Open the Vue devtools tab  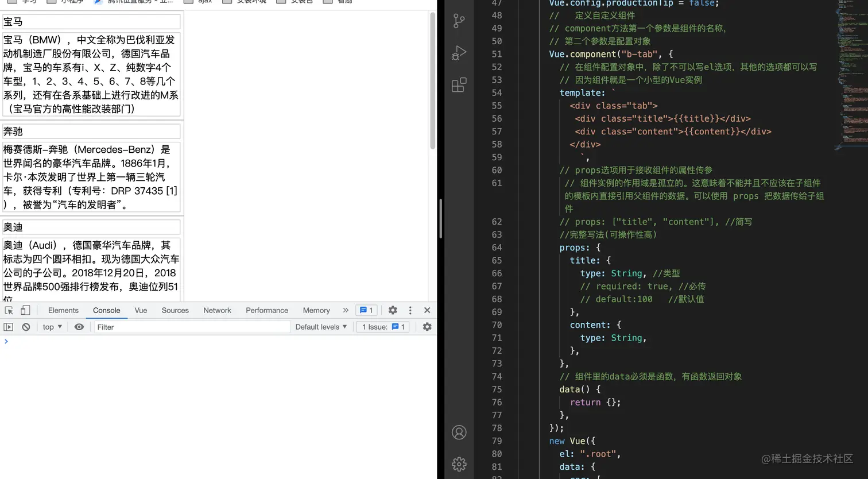(x=141, y=310)
